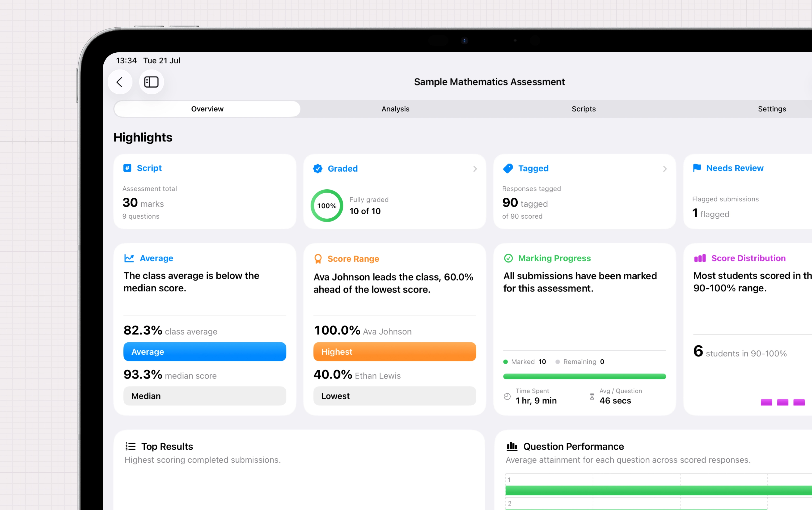Screen dimensions: 812x510
Task: Click the Needs Review flag icon
Action: pos(697,168)
